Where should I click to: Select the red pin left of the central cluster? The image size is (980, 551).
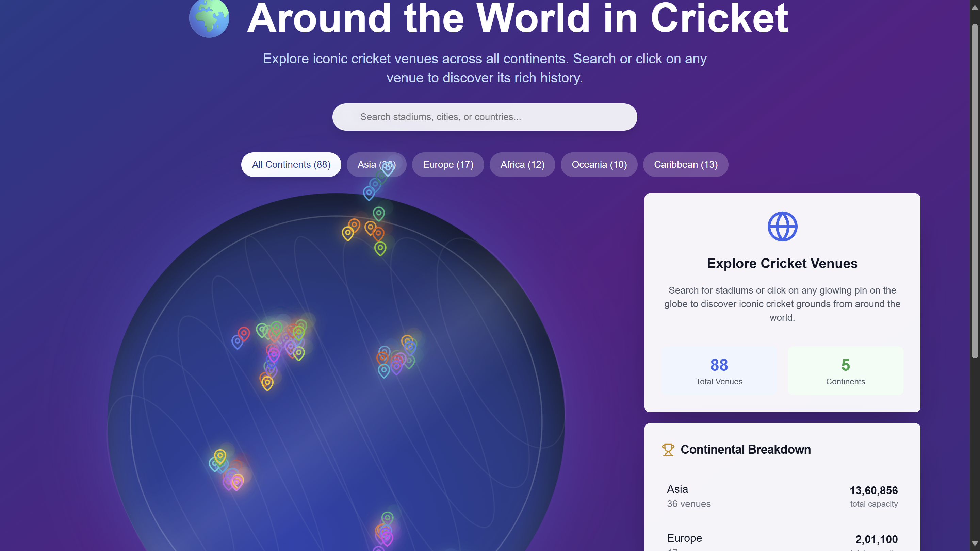click(x=244, y=334)
